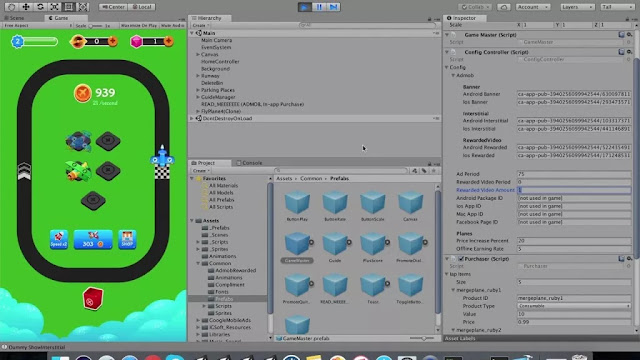Click the Pause button
Image resolution: width=640 pixels, height=360 pixels.
pos(319,7)
